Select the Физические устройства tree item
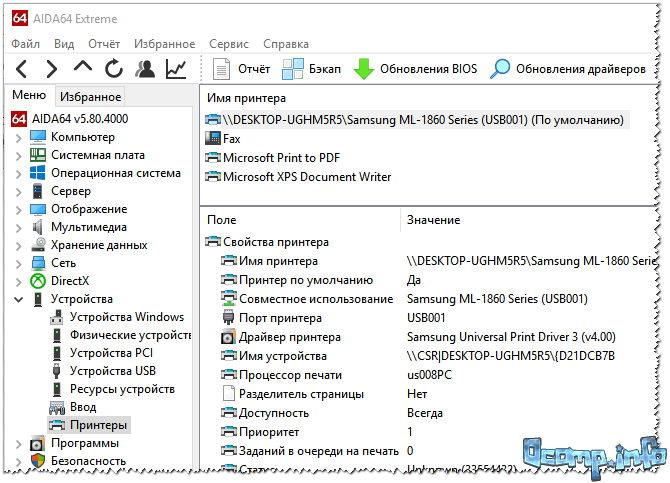670x483 pixels. click(130, 335)
